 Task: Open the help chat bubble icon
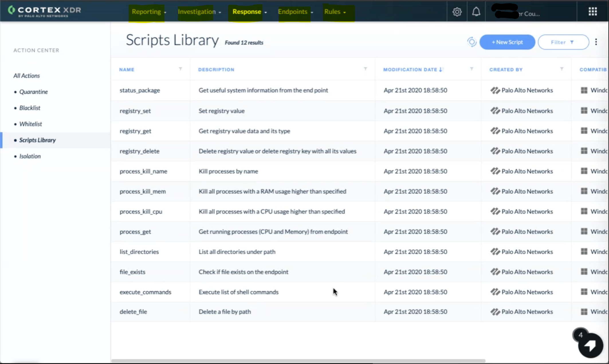(x=590, y=345)
